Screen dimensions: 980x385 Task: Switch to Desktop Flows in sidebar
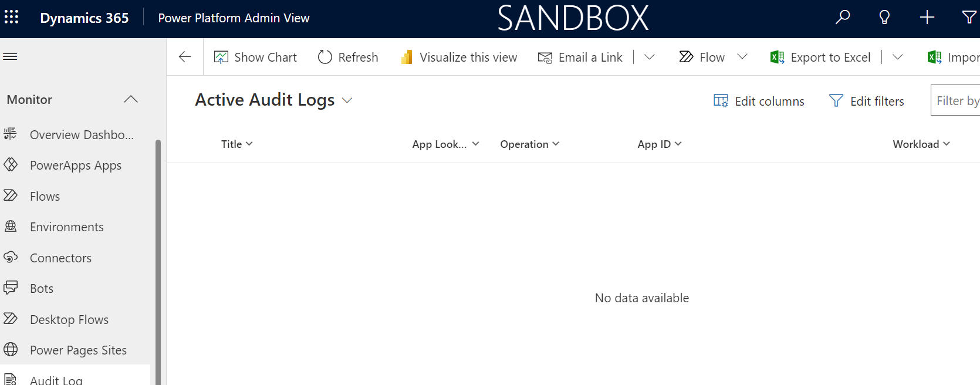(69, 319)
